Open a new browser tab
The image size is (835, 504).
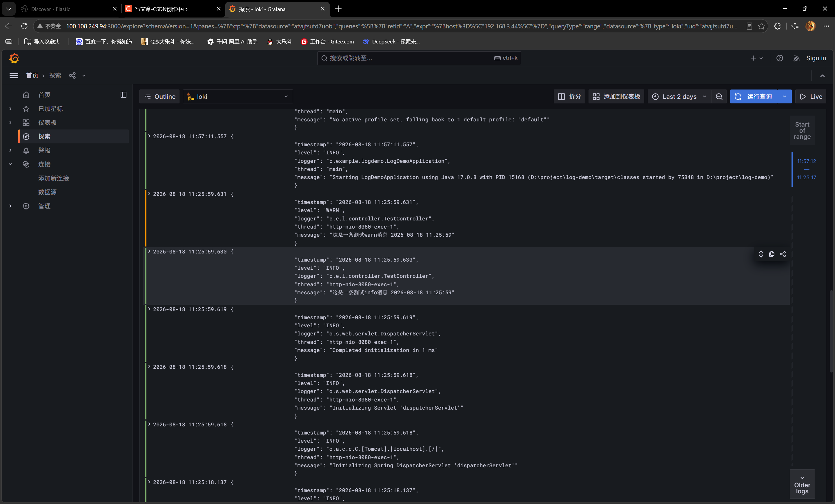coord(338,9)
